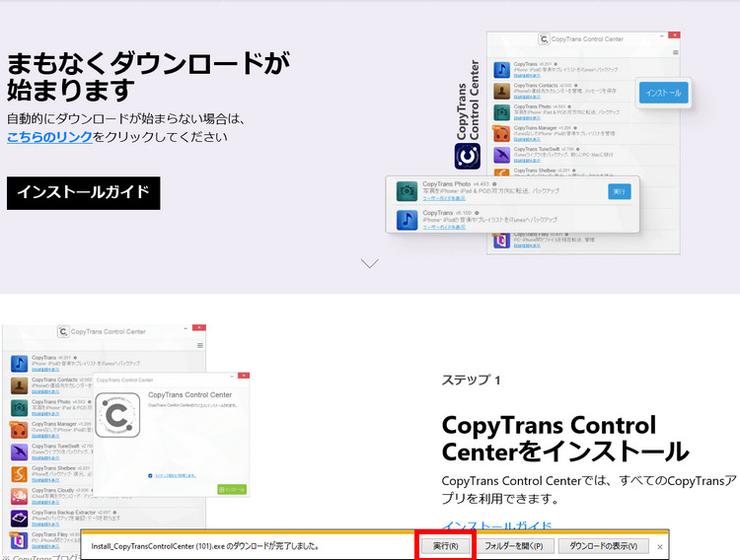Click the Install_CopyTransControlCenter (101).exe message text
This screenshot has width=740, height=560.
point(205,546)
